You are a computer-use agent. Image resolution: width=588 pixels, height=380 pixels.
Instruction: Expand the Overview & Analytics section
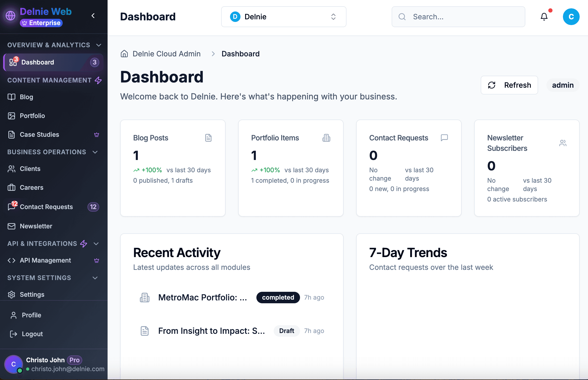(x=98, y=45)
